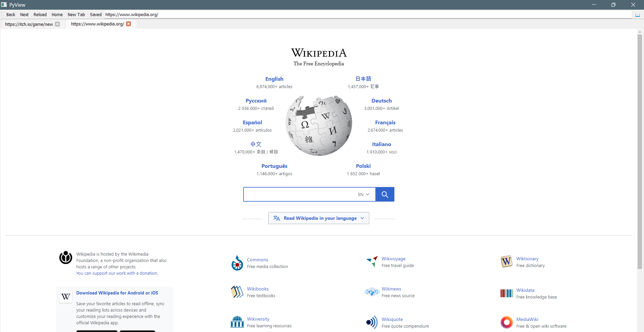Click the text "3.001.000+ Artikel"
This screenshot has width=644, height=332.
coord(382,109)
